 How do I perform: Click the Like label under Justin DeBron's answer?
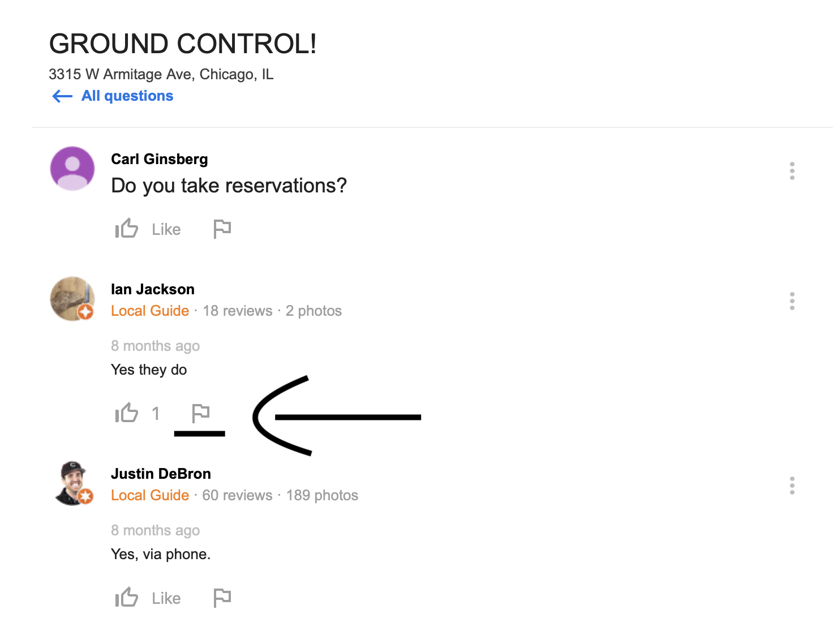pyautogui.click(x=166, y=598)
